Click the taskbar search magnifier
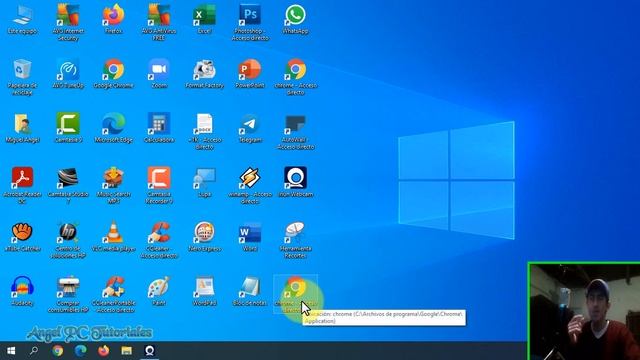Viewport: 640px width, 360px height. pos(34,351)
